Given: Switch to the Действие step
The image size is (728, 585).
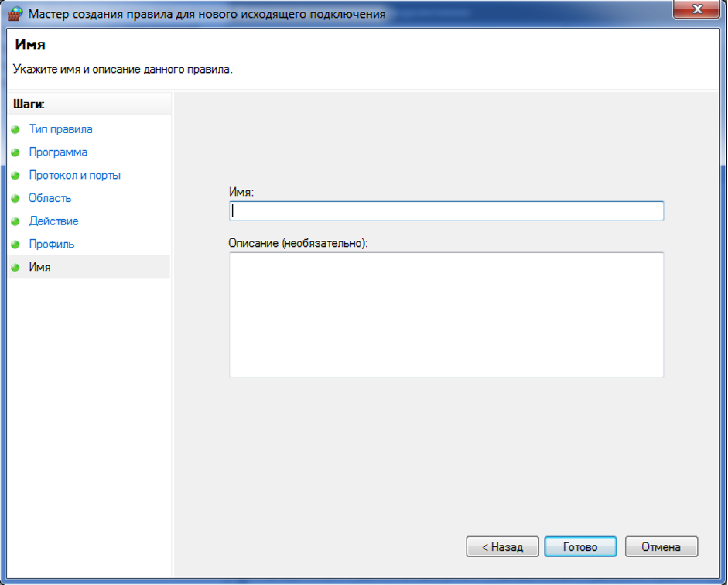Looking at the screenshot, I should pyautogui.click(x=53, y=221).
